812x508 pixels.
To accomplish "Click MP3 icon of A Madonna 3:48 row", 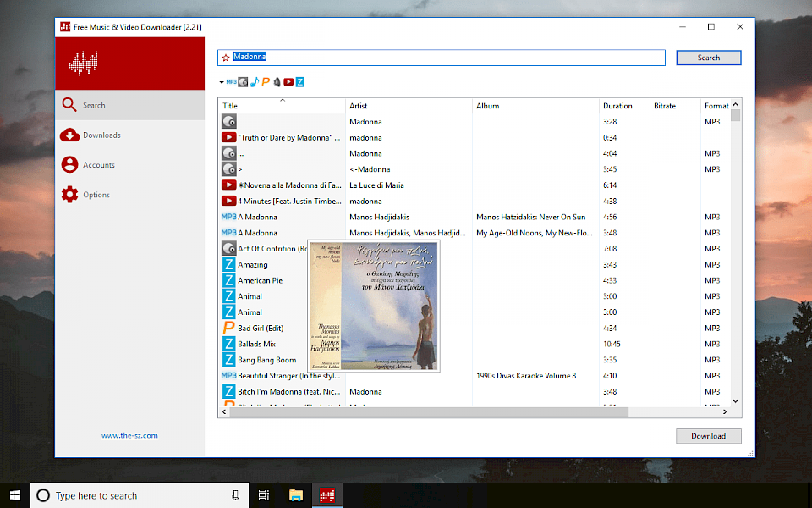I will point(229,233).
